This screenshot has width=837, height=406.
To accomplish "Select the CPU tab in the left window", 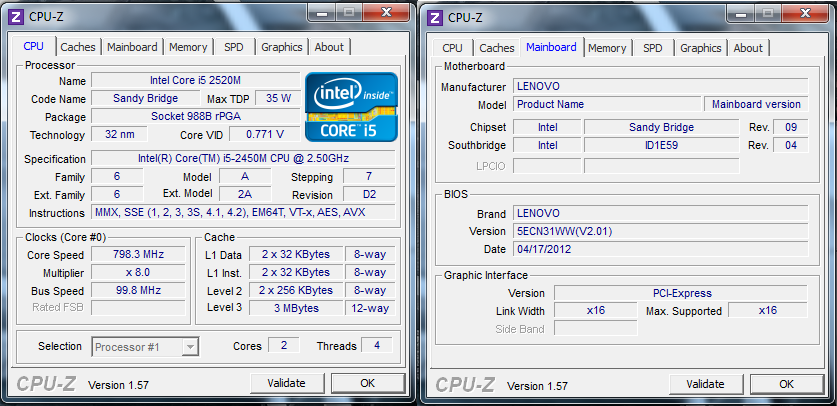I will (x=33, y=46).
